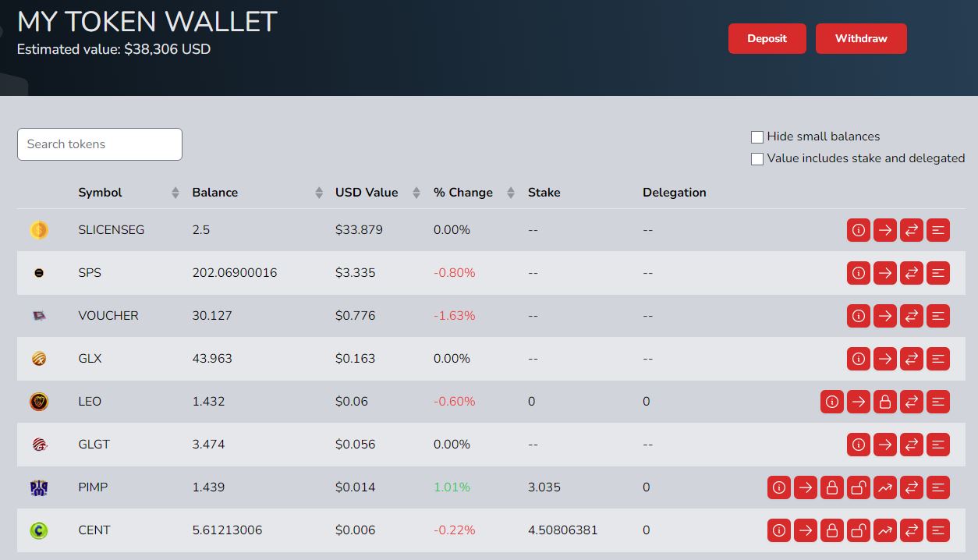The height and width of the screenshot is (560, 978).
Task: Click the open lock icon for PIMP
Action: coord(858,487)
